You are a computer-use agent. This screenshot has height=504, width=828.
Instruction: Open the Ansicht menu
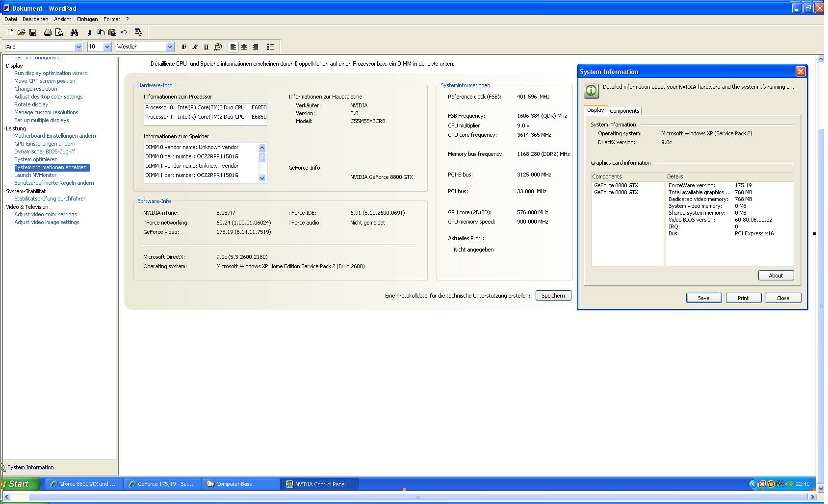63,19
